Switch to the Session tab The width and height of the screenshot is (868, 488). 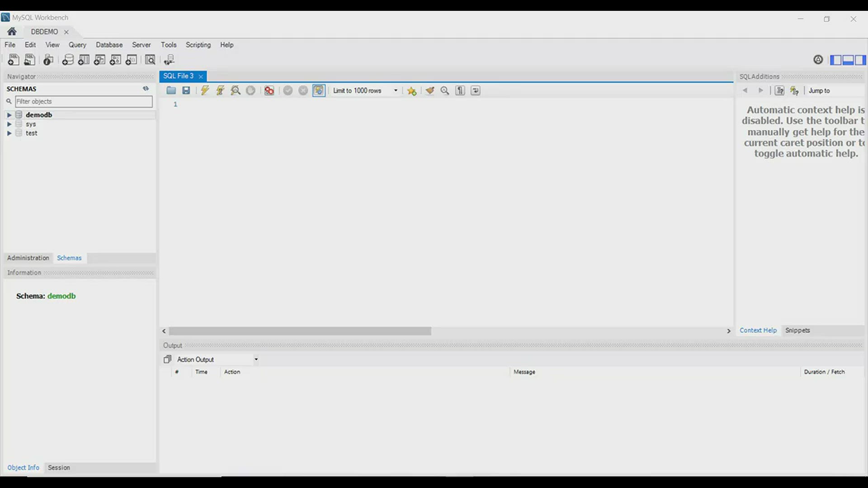[x=59, y=468]
